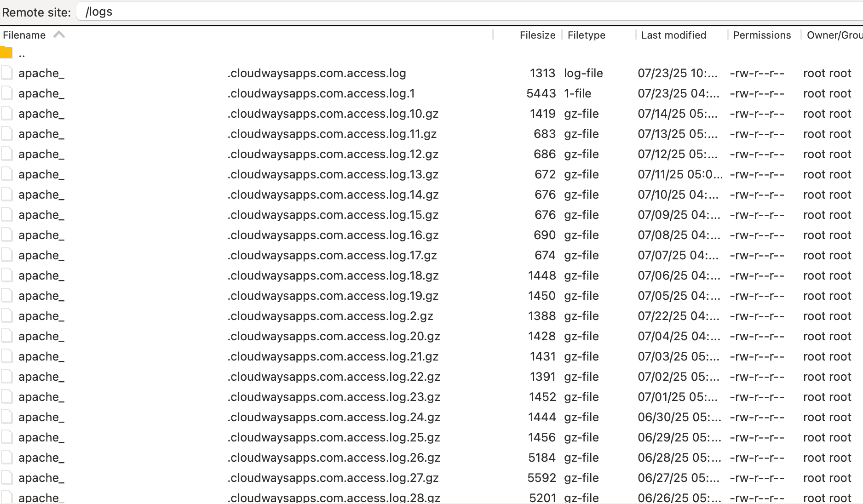The height and width of the screenshot is (504, 863).
Task: Sort by Filetype column header
Action: tap(587, 35)
